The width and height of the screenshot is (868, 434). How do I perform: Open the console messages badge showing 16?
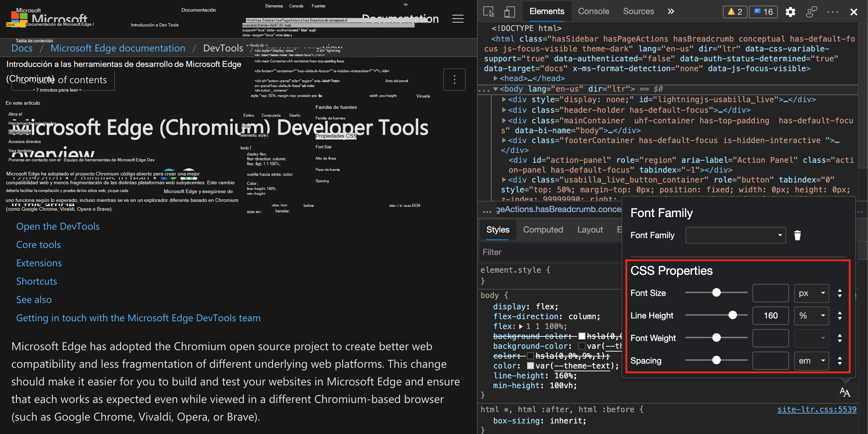763,12
